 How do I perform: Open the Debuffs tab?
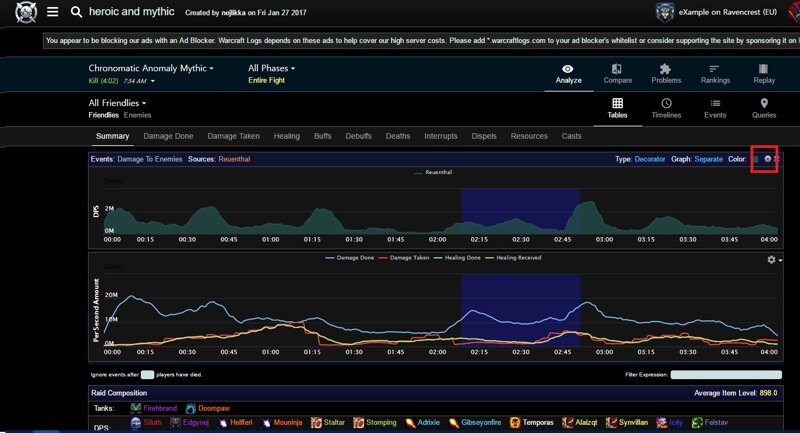[x=358, y=136]
